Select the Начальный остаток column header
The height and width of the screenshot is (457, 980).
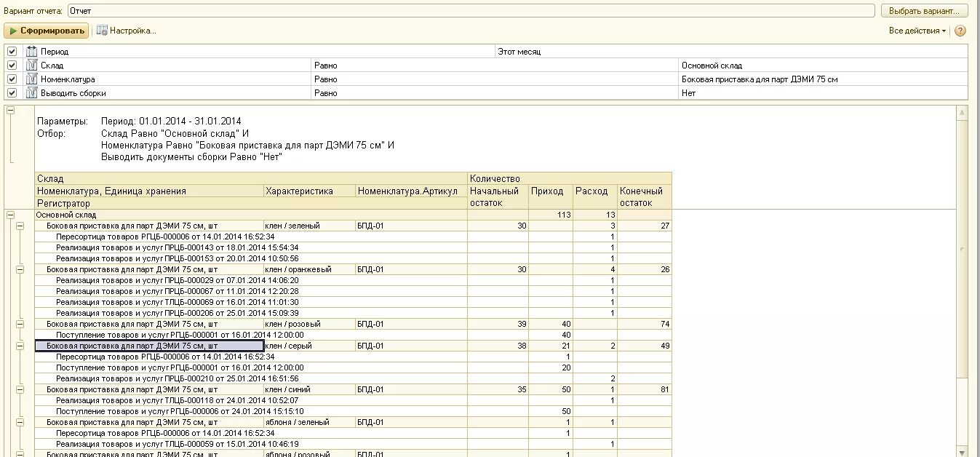tap(498, 196)
